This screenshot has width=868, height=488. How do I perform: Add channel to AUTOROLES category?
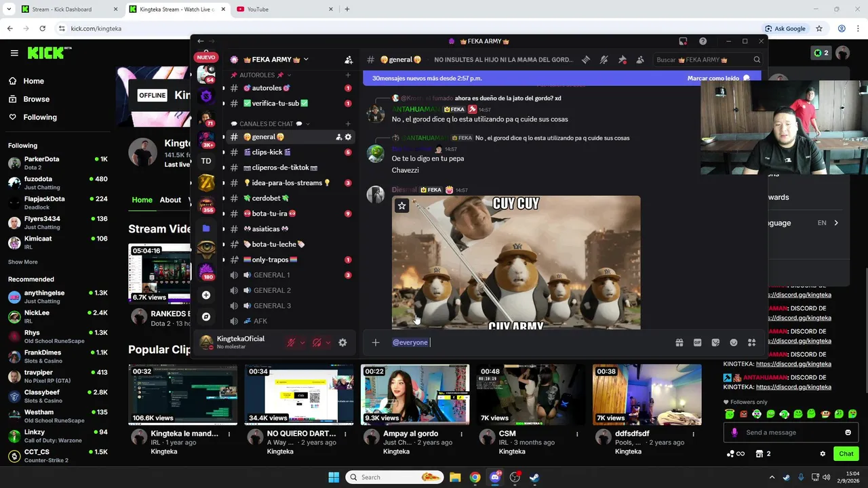click(x=348, y=75)
